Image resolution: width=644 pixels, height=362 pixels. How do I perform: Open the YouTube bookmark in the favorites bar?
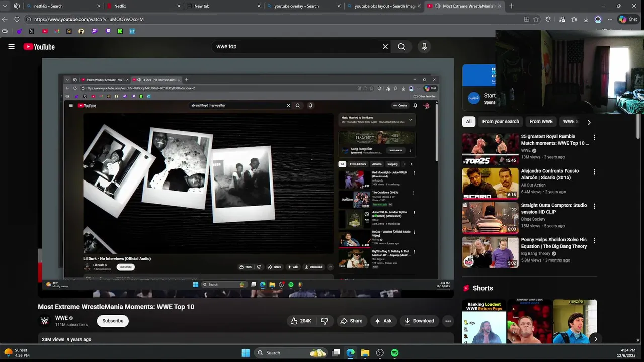coord(45,31)
